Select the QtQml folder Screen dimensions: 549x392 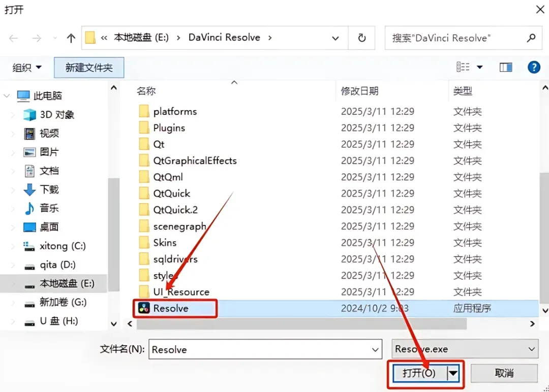[x=168, y=177]
